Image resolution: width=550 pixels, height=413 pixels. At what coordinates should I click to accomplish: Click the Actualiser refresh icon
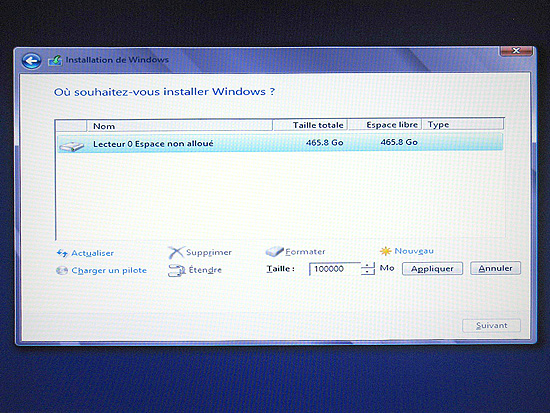[62, 253]
